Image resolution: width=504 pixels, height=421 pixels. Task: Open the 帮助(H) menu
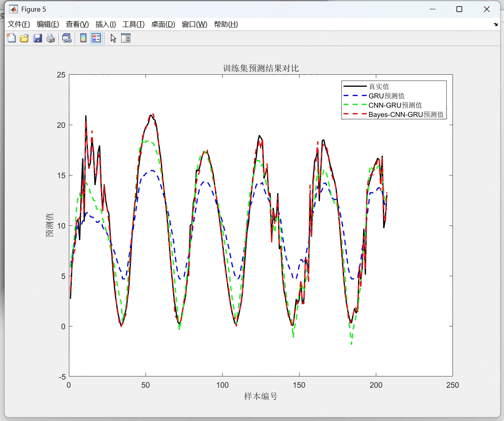coord(226,24)
